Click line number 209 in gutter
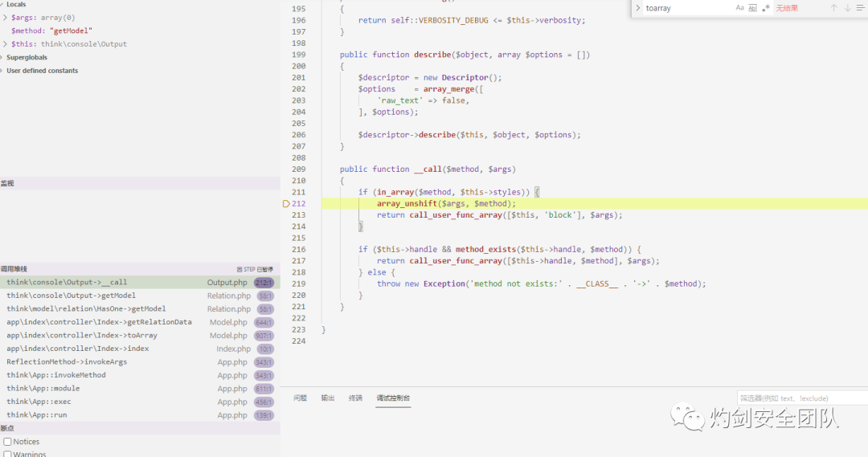 (298, 169)
